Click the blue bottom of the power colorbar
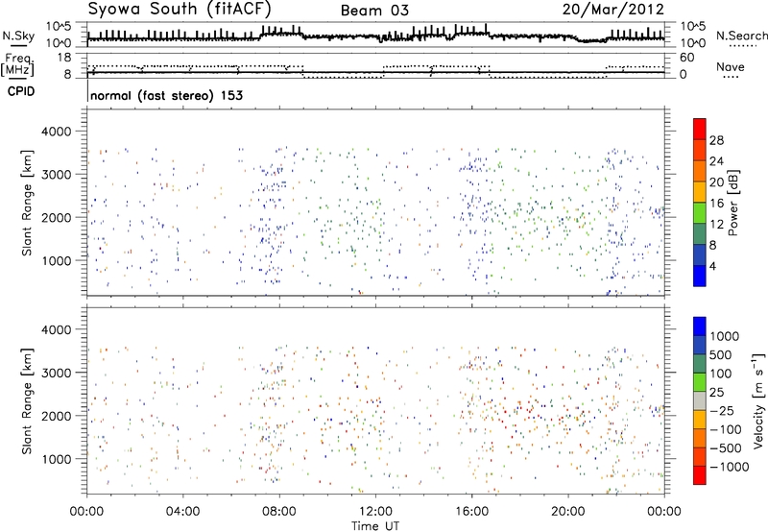The width and height of the screenshot is (768, 532). coord(700,276)
